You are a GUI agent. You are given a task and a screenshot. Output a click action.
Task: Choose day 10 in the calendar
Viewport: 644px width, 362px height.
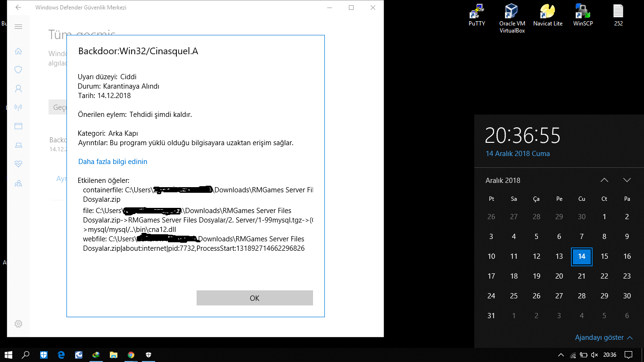[491, 256]
